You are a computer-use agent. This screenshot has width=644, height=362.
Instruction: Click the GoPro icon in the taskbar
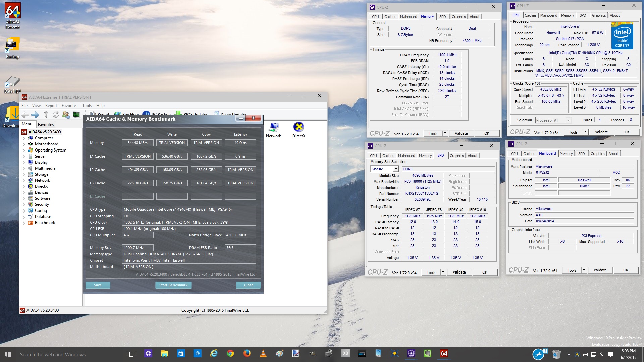point(362,354)
